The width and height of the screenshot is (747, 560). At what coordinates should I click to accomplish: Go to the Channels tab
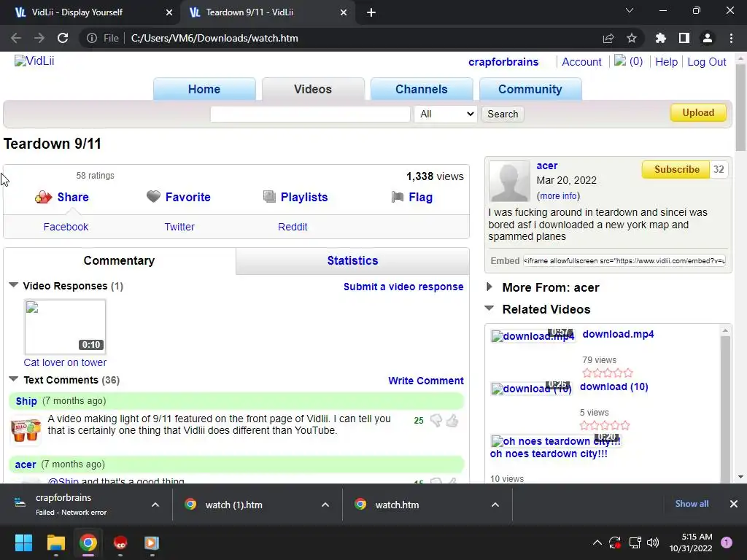point(422,89)
